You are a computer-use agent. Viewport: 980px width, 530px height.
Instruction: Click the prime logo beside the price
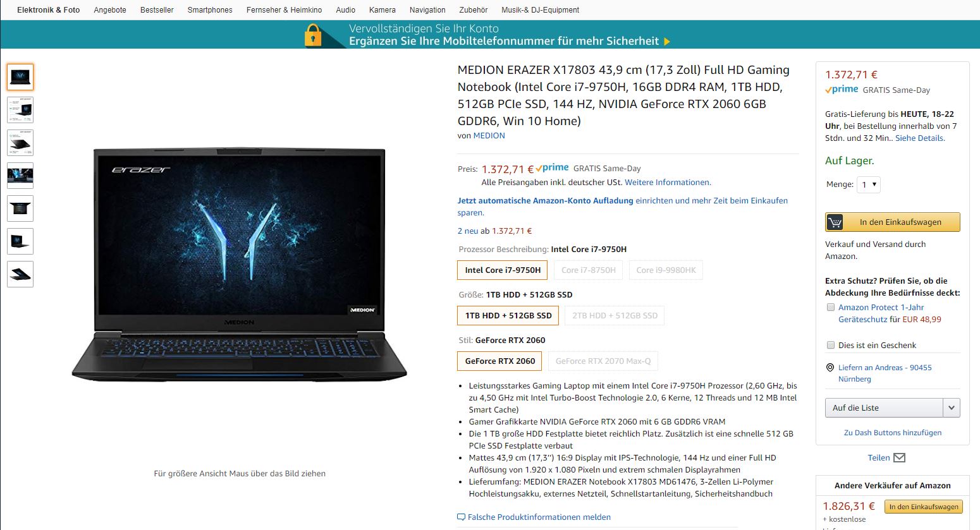tap(552, 168)
